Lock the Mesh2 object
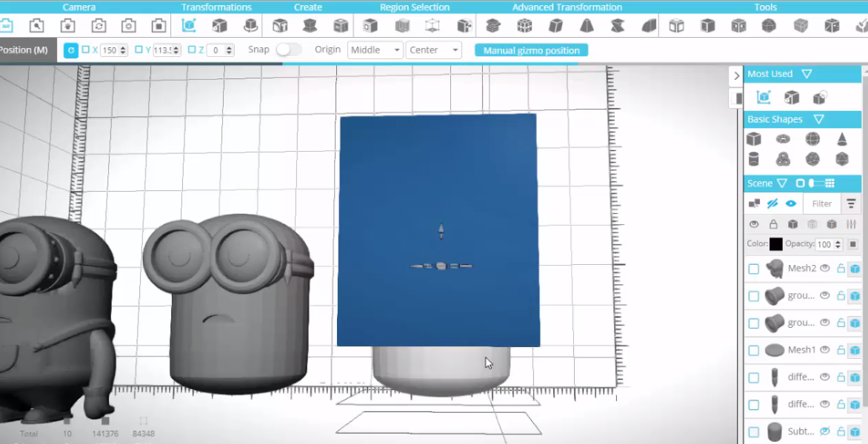The height and width of the screenshot is (444, 868). pos(841,268)
